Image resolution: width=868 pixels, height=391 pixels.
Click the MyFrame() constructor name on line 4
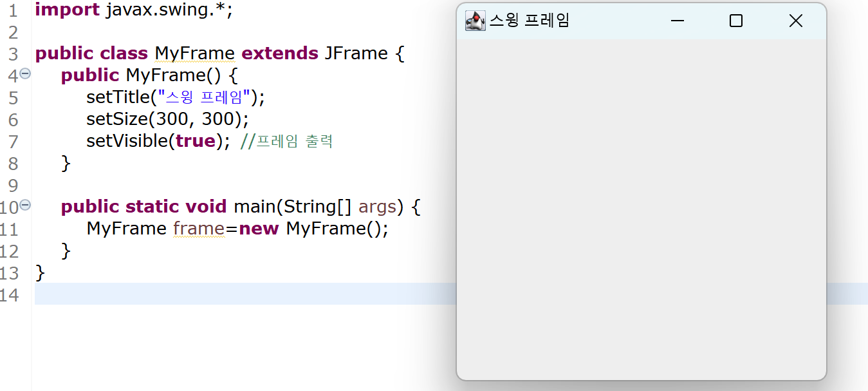pyautogui.click(x=174, y=75)
